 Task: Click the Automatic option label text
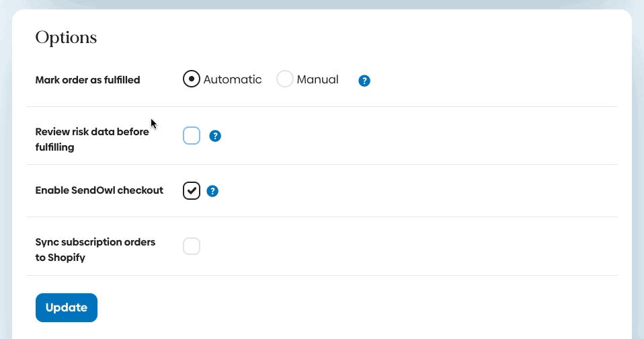(x=233, y=79)
